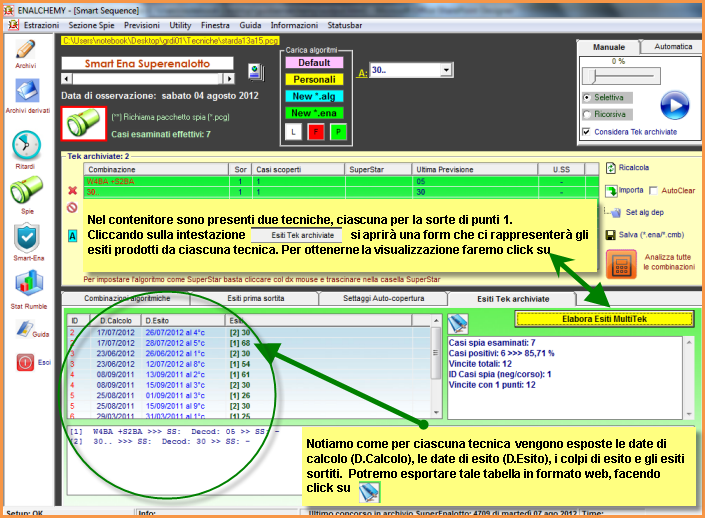Click the D.Calcolo column header
The image size is (705, 518).
pyautogui.click(x=115, y=320)
